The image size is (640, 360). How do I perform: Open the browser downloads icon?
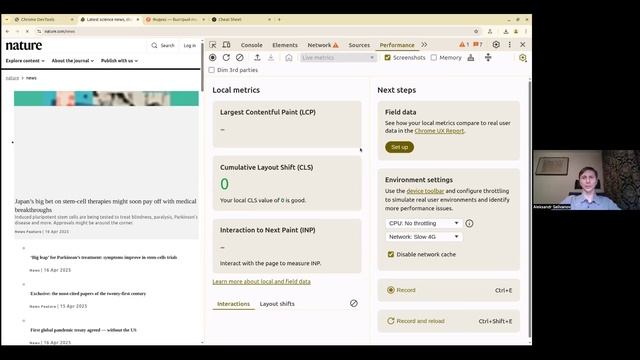click(x=506, y=31)
